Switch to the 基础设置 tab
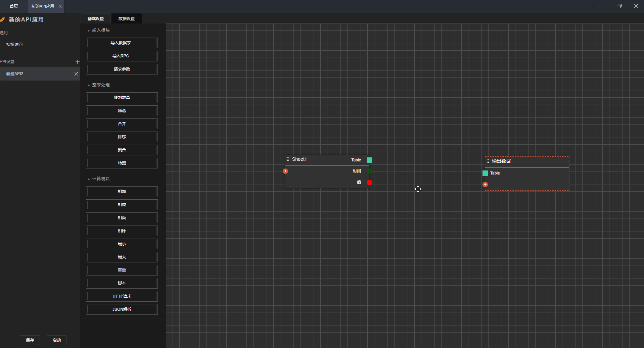644x348 pixels. click(x=96, y=19)
